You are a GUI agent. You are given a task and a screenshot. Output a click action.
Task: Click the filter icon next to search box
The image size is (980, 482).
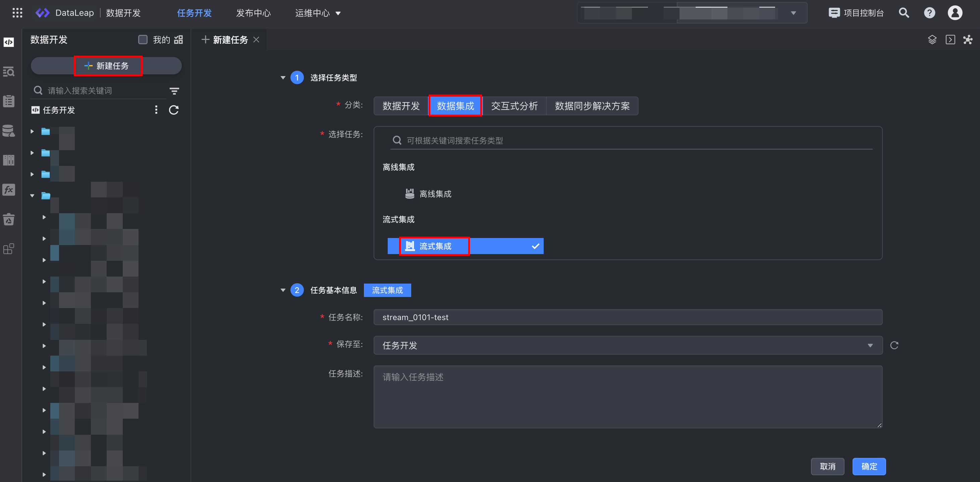[174, 91]
